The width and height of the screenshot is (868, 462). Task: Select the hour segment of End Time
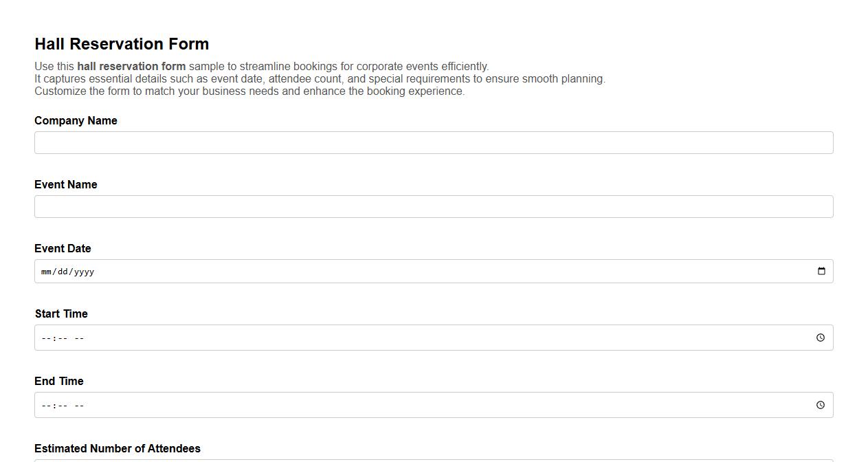tap(46, 406)
